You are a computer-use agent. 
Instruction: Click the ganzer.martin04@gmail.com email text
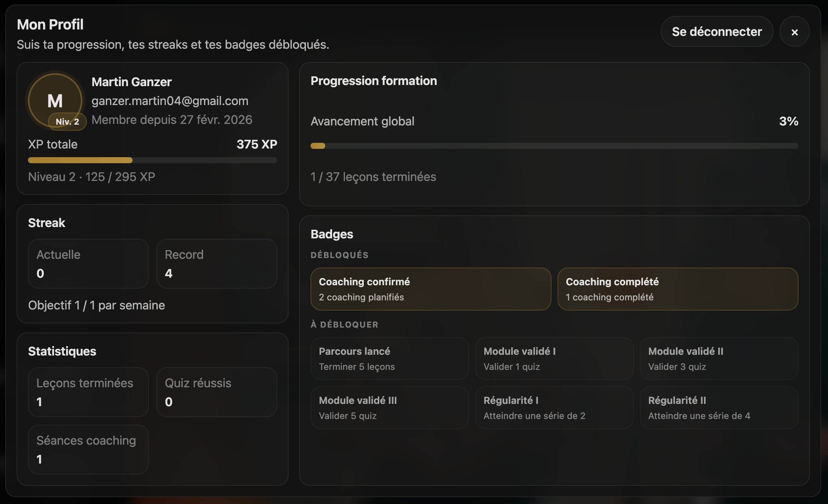point(170,101)
